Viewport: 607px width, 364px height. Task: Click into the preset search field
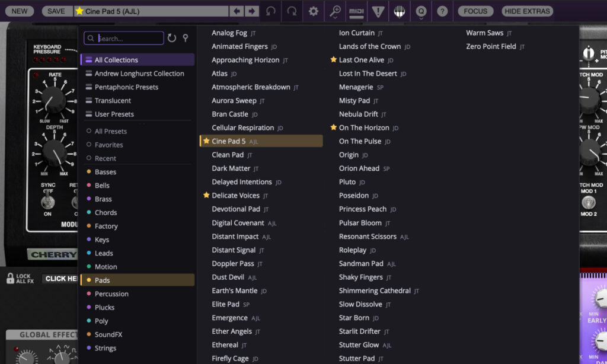(123, 38)
